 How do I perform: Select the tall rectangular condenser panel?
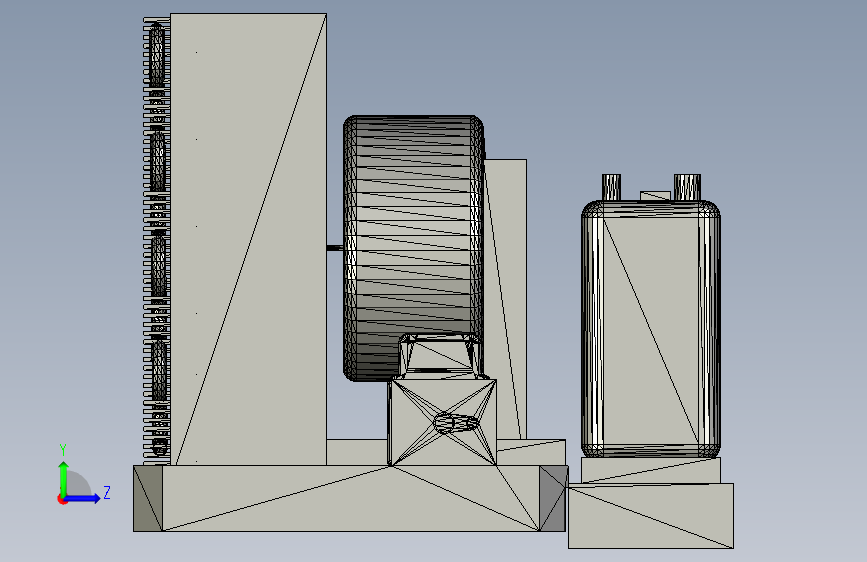coord(248,239)
